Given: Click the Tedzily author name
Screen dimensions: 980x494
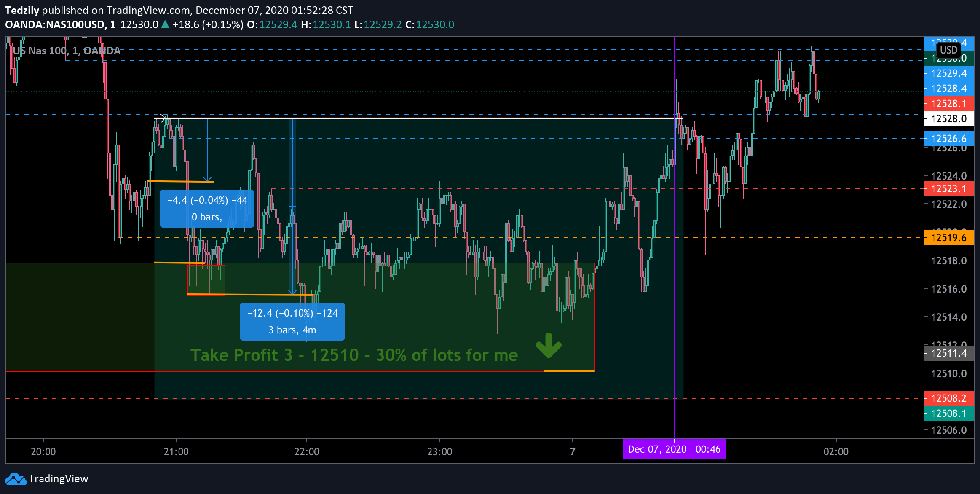Looking at the screenshot, I should [x=22, y=11].
